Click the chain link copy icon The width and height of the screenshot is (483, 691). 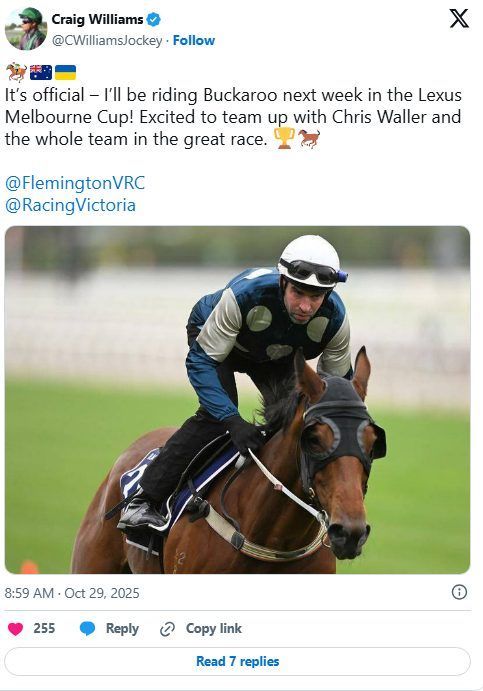[x=167, y=629]
